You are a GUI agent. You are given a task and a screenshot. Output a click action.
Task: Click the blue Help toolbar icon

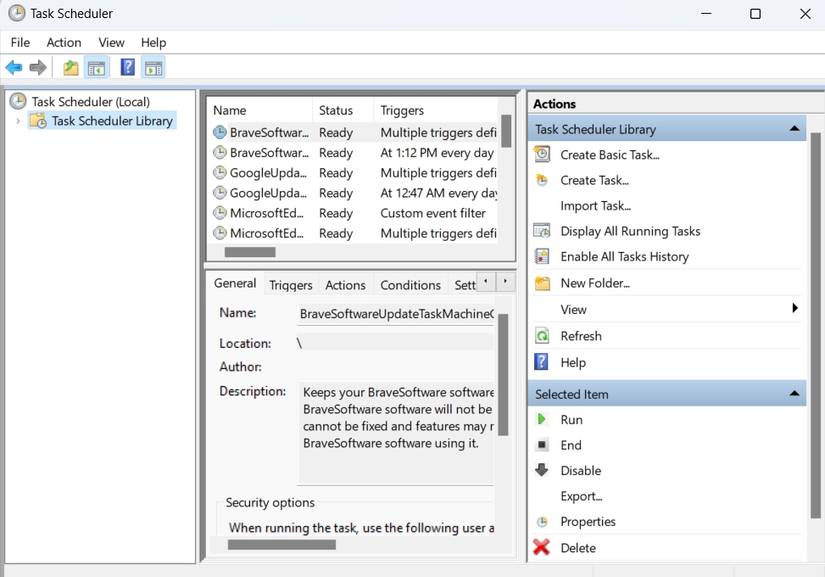[x=127, y=68]
